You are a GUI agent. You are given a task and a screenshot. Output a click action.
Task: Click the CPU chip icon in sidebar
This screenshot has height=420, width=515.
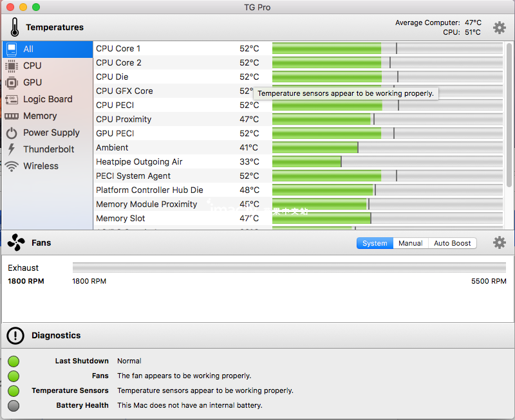point(12,66)
